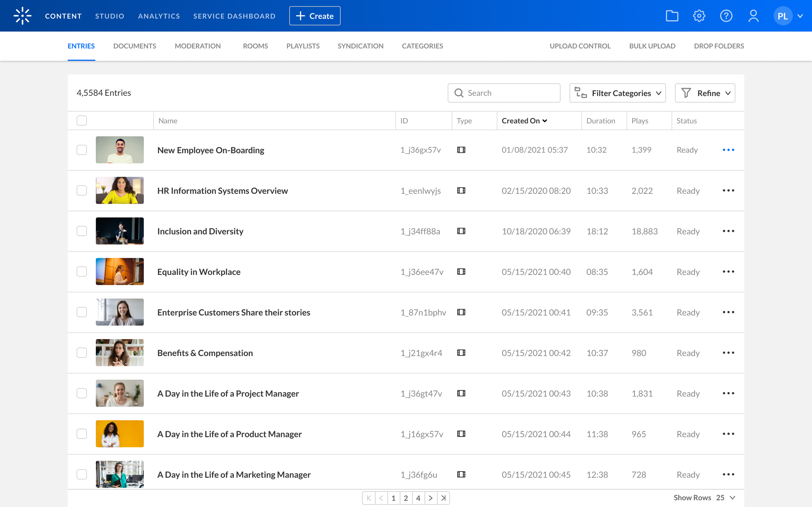Click the Search entries field
812x507 pixels.
[x=510, y=93]
